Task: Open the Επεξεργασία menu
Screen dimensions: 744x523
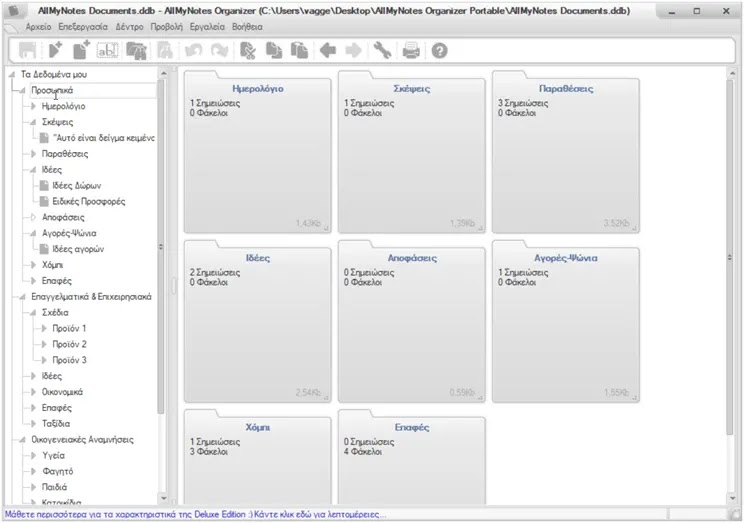Action: tap(83, 27)
